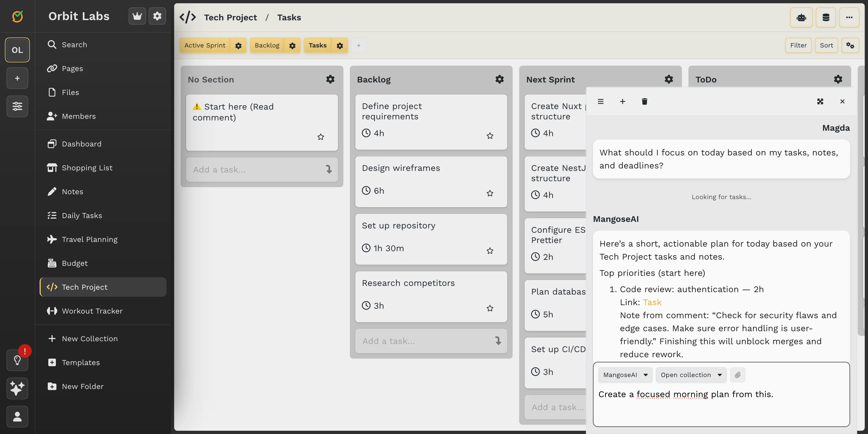Open the sparkle AI icon in sidebar
This screenshot has height=434, width=868.
tap(17, 388)
